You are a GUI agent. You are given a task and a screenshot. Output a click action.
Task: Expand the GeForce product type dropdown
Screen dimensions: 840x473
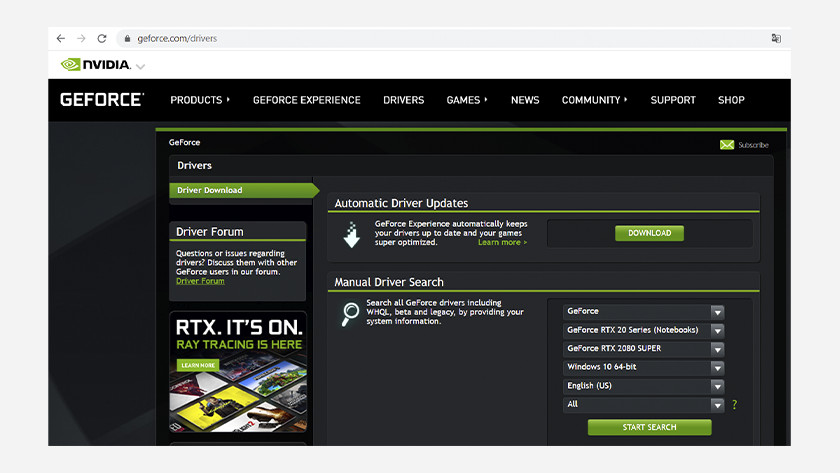point(643,312)
